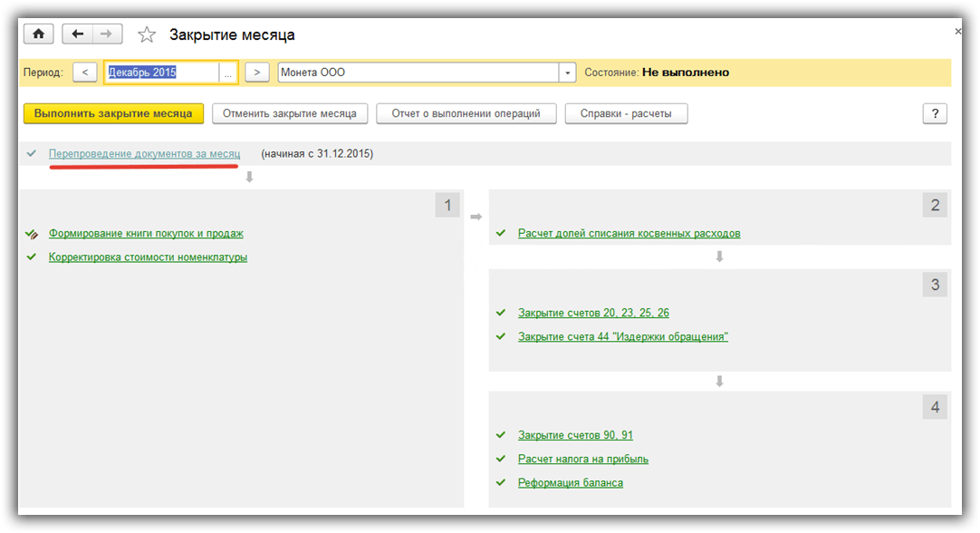The height and width of the screenshot is (533, 980).
Task: Open the Реформация баланса operation
Action: pyautogui.click(x=570, y=482)
